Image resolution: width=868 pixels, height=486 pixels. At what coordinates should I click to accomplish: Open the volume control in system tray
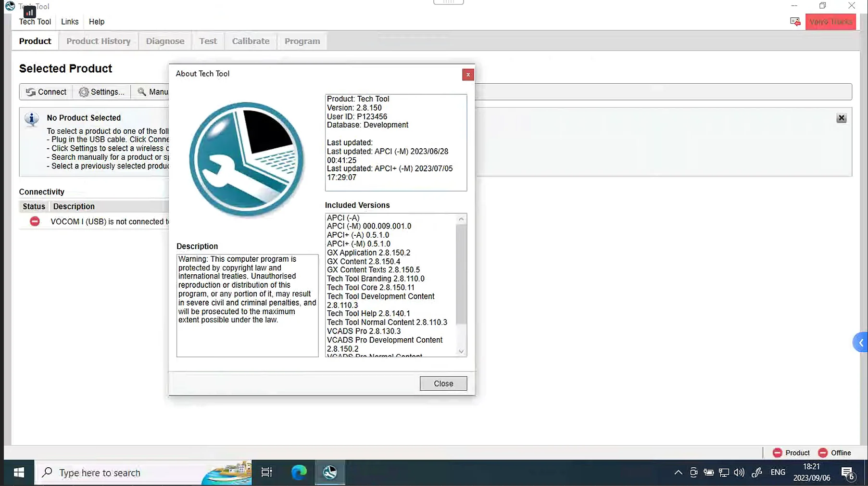(x=739, y=473)
